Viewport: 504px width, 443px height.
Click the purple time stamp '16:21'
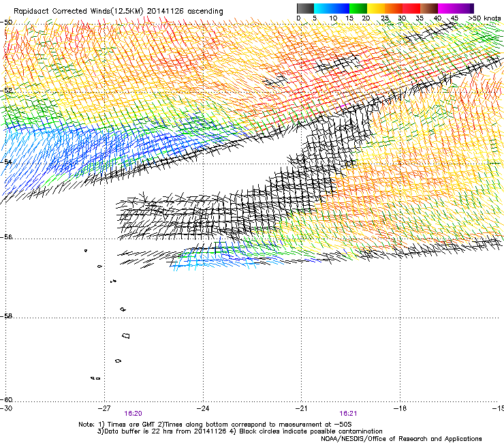coord(348,414)
